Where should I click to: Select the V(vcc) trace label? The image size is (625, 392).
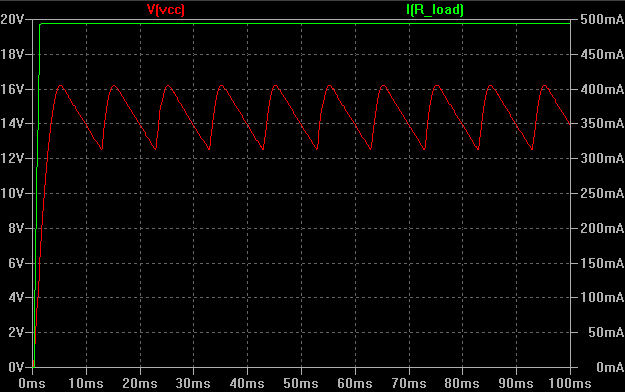click(166, 10)
